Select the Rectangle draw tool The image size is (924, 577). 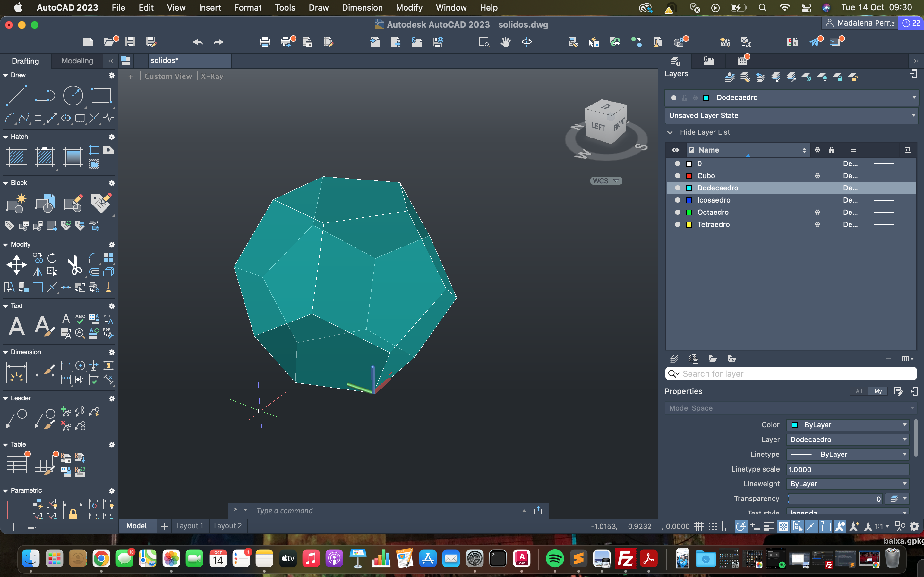click(101, 96)
